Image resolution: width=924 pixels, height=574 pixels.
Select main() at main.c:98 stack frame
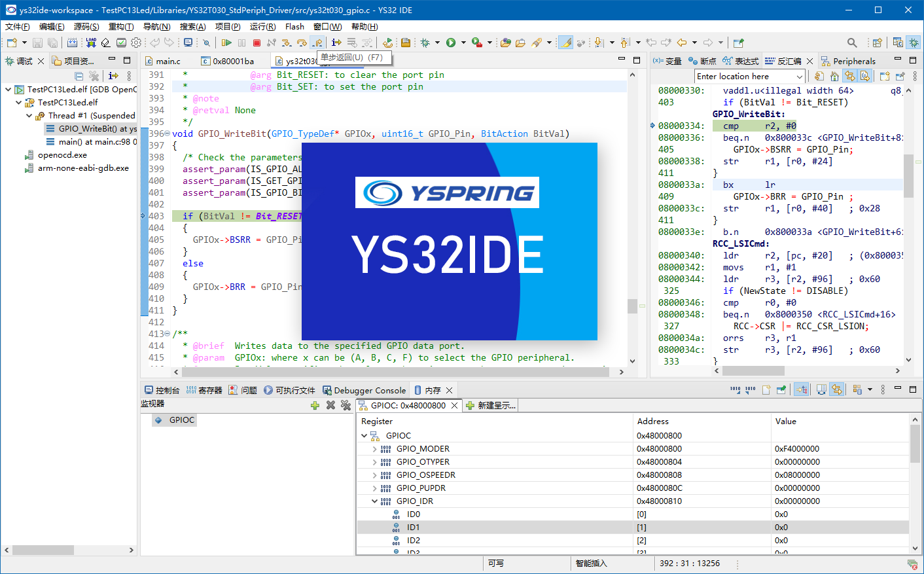tap(91, 142)
